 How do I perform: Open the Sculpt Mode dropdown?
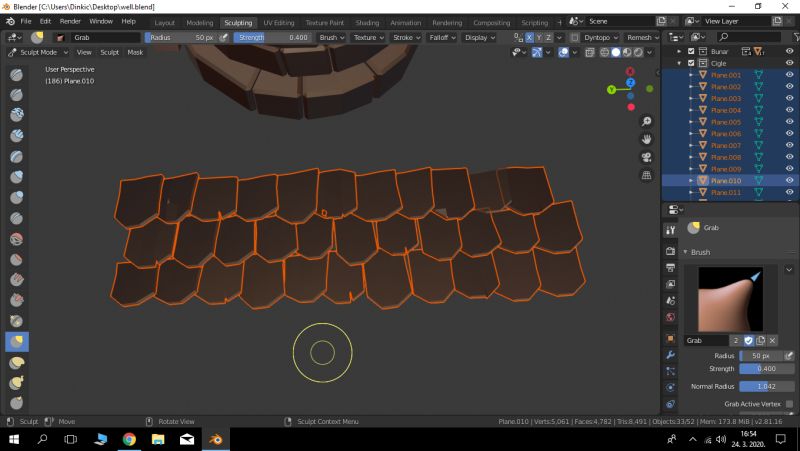pyautogui.click(x=38, y=52)
